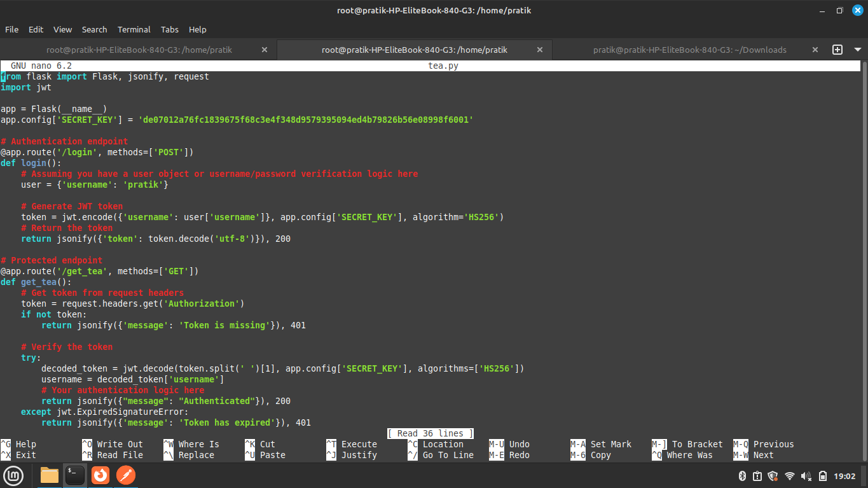Screen dimensions: 868x488
Task: Click the new terminal tab plus icon
Action: pos(837,50)
